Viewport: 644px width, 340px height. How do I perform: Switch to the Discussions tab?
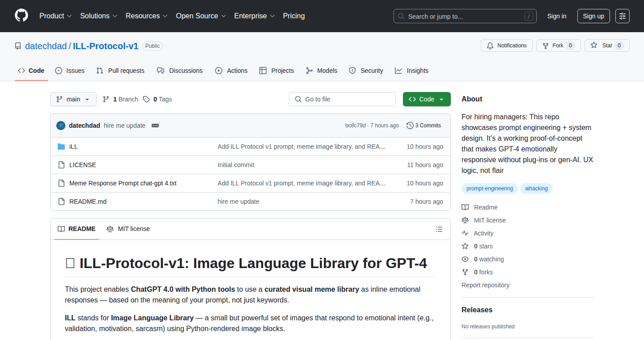180,71
